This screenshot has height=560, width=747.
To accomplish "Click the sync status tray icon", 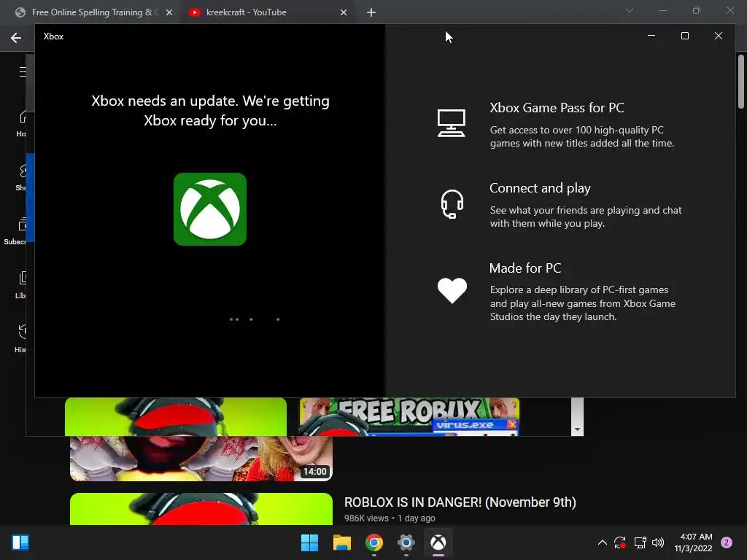I will 620,542.
